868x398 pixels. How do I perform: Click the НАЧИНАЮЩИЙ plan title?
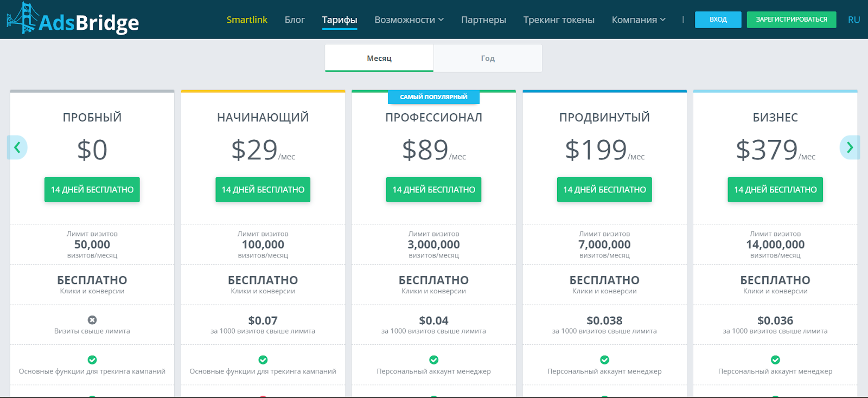point(263,117)
